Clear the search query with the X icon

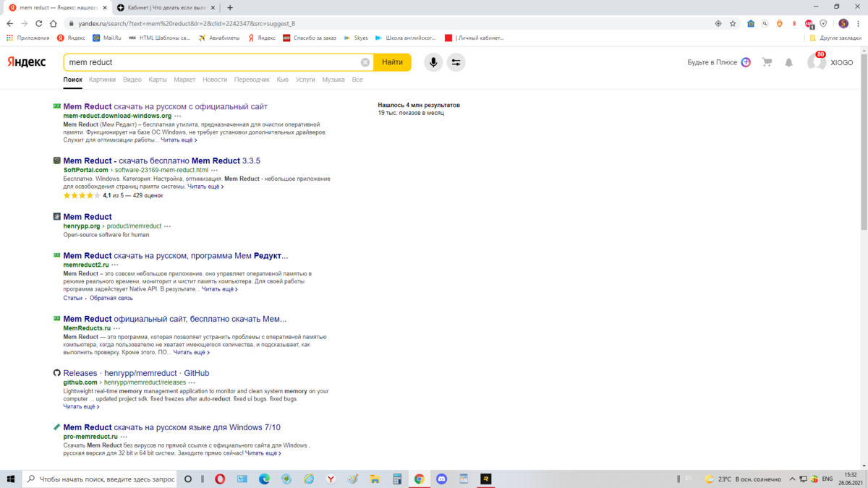coord(365,62)
